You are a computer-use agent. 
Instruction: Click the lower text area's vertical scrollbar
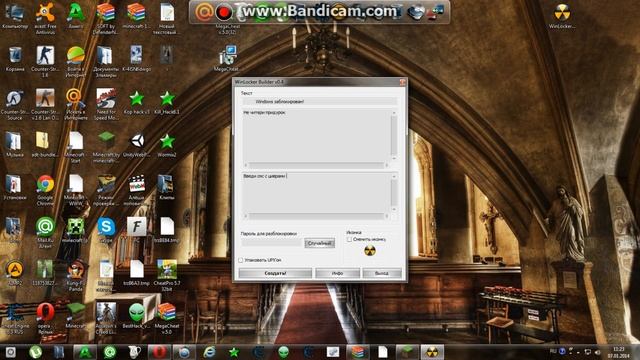coord(394,193)
